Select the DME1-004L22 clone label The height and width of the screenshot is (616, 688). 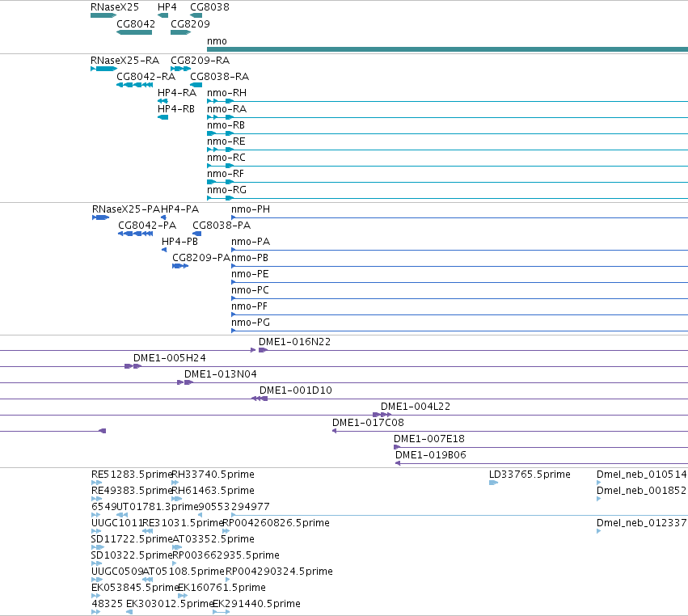point(416,407)
